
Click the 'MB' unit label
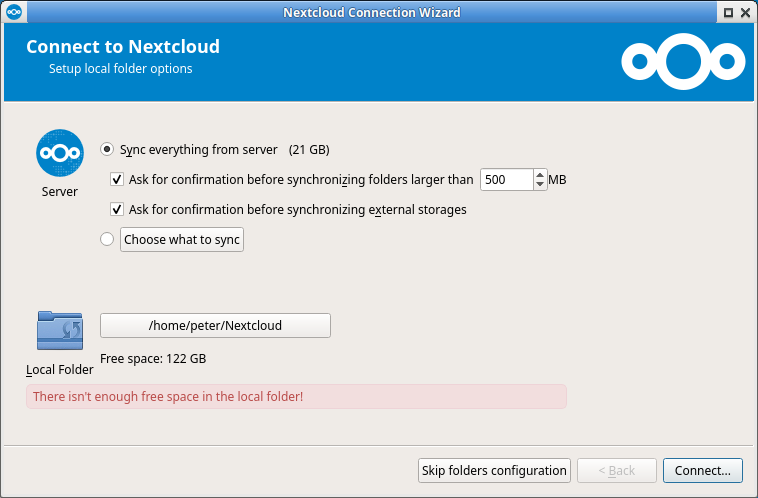(x=557, y=180)
